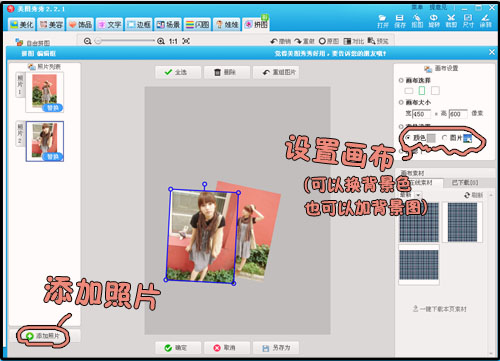Open the 文字 text tab

110,24
